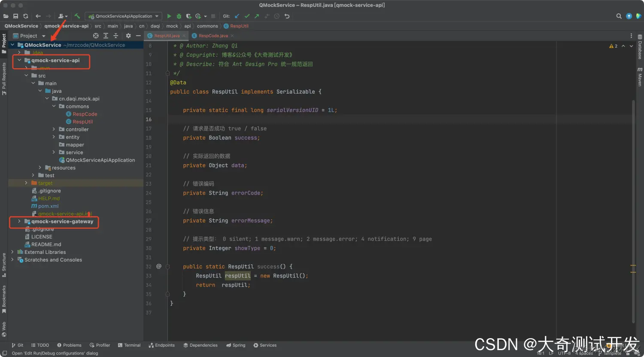This screenshot has width=644, height=357.
Task: Toggle Pull Requests side panel
Action: click(4, 79)
